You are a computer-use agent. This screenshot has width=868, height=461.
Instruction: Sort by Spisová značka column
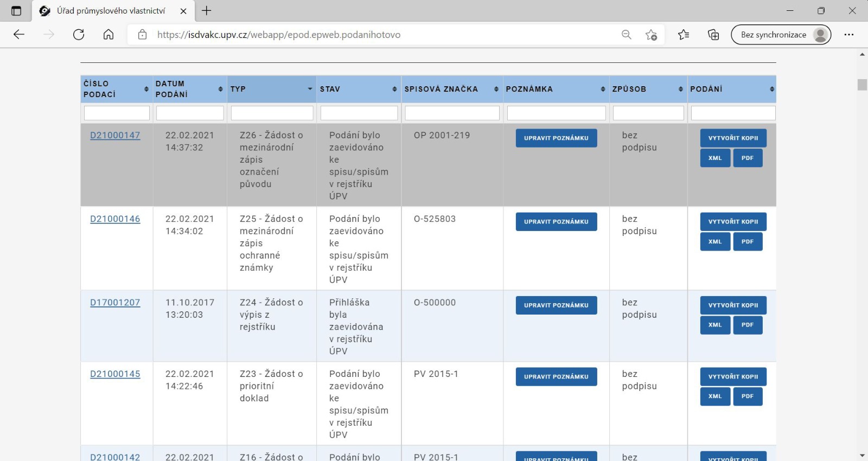point(496,89)
